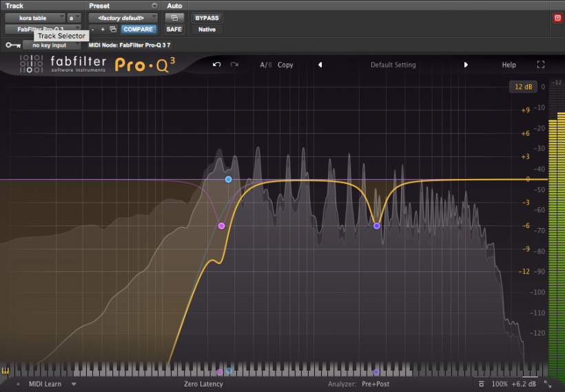Open plugin automation enable window icon

pyautogui.click(x=174, y=18)
